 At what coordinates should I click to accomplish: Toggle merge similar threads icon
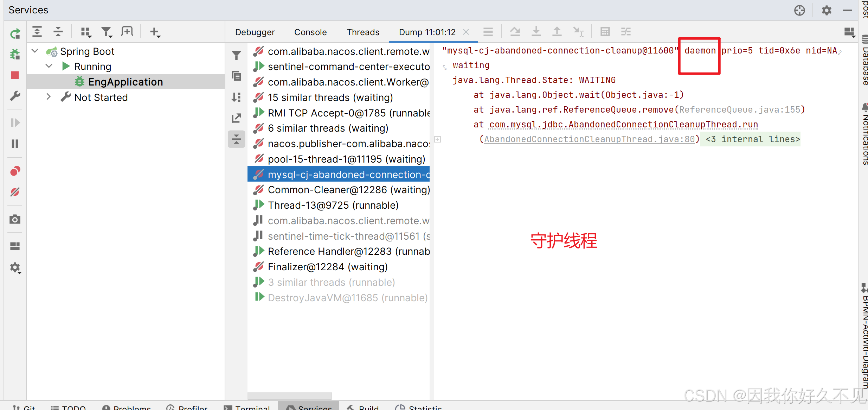pyautogui.click(x=236, y=139)
